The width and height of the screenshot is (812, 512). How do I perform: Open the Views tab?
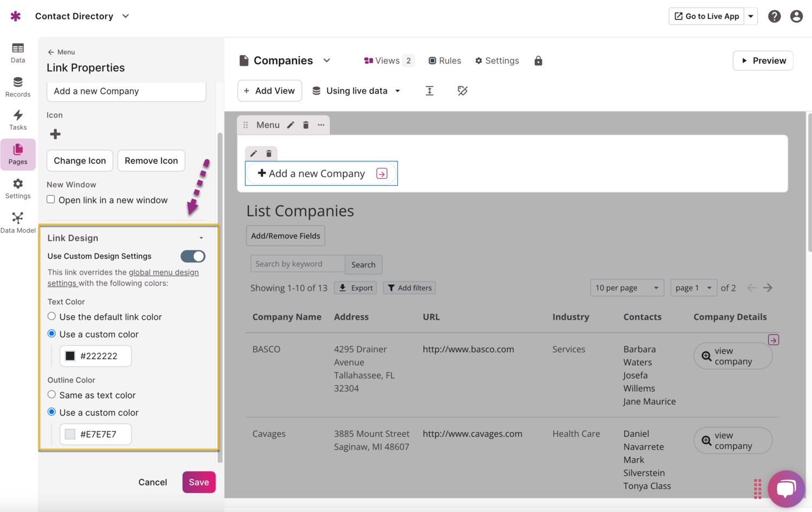(388, 61)
